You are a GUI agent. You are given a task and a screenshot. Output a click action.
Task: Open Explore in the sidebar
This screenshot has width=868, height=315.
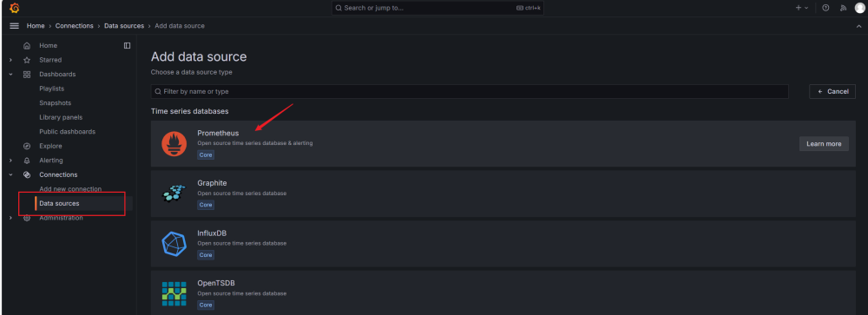pyautogui.click(x=50, y=146)
